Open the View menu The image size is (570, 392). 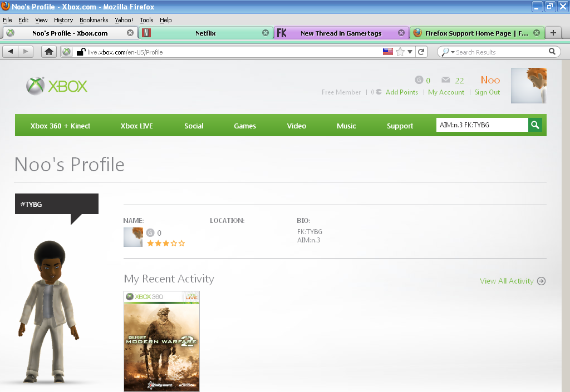(41, 20)
